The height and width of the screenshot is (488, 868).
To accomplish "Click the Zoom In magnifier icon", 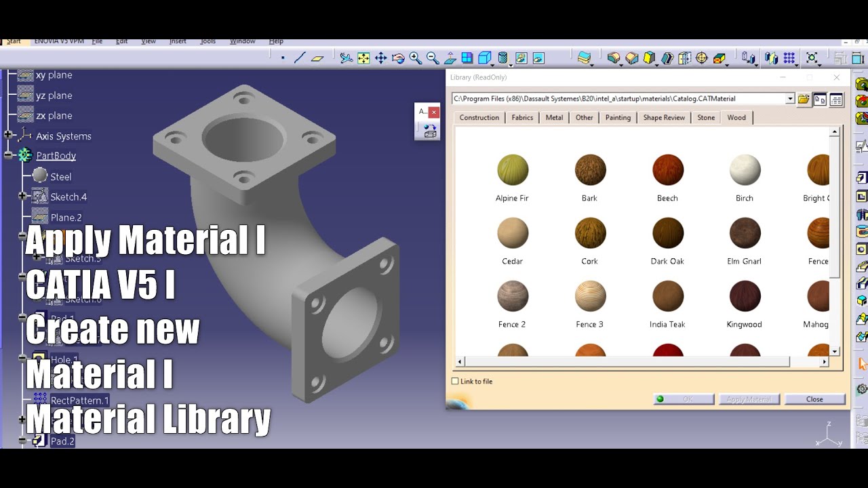I will pyautogui.click(x=416, y=58).
